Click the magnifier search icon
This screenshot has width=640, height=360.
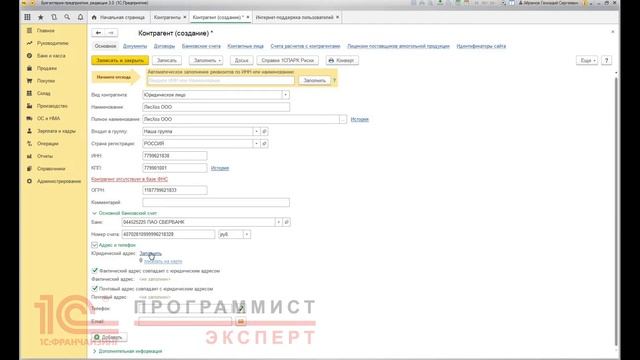67,17
